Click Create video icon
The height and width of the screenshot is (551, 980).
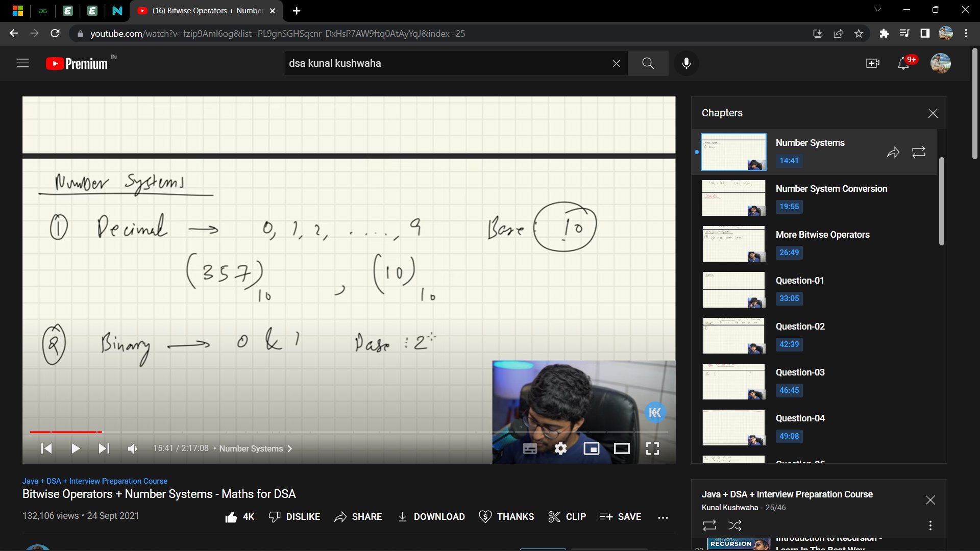click(872, 63)
